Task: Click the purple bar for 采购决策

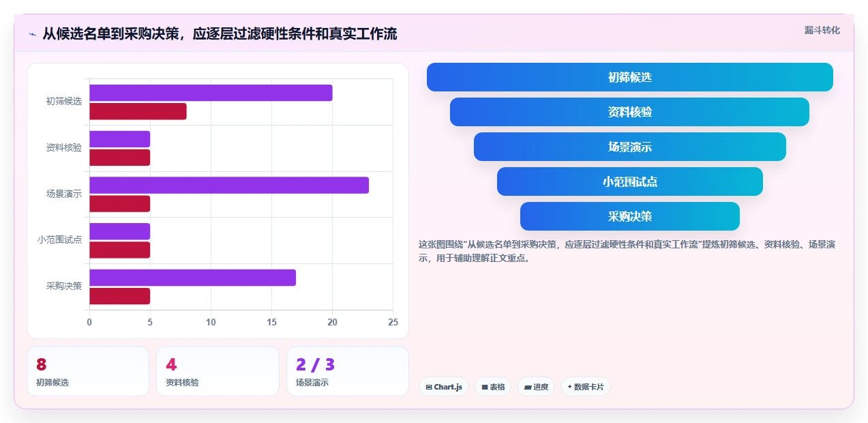Action: coord(192,278)
